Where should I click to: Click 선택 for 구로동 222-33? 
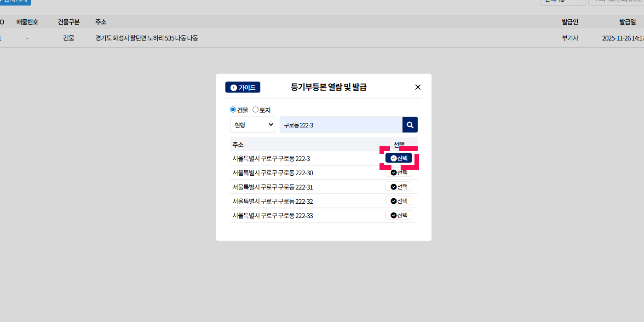399,215
